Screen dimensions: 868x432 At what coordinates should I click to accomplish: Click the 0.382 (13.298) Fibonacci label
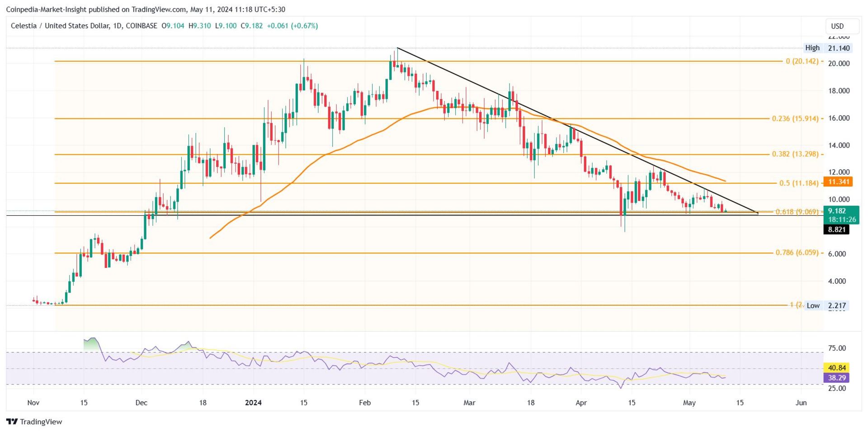(795, 154)
